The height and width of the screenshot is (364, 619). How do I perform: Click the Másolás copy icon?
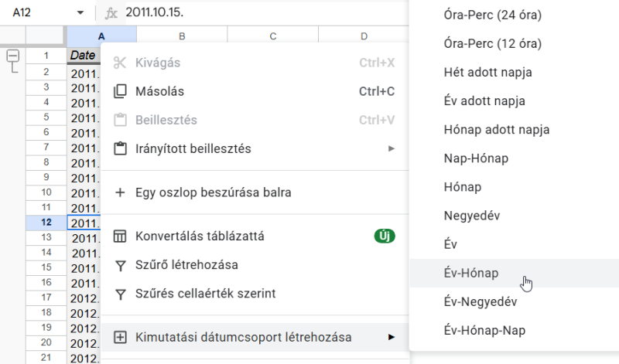[120, 91]
